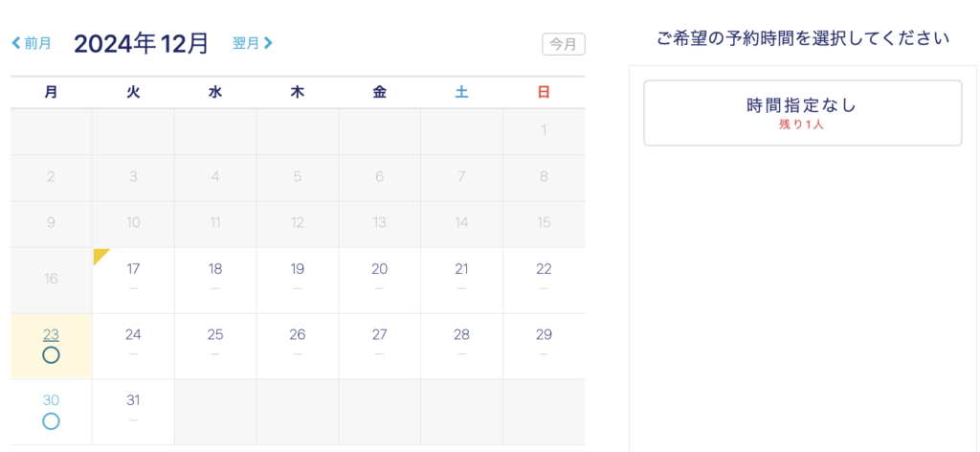Screen dimensions: 980x452
Task: Click December 24 calendar cell
Action: (133, 346)
